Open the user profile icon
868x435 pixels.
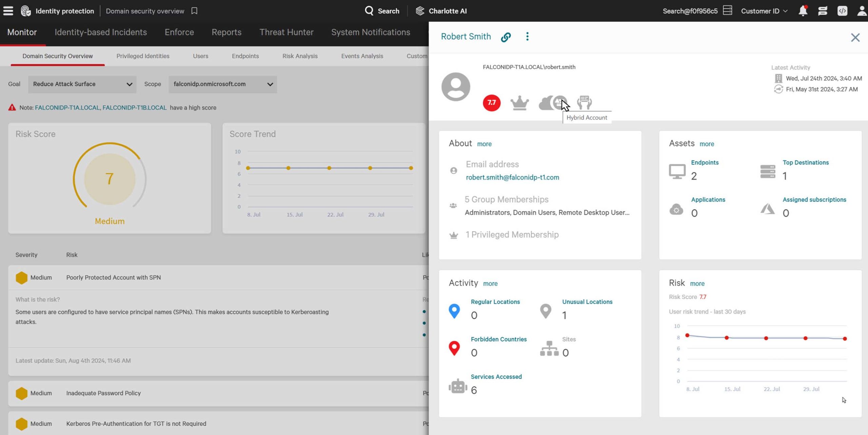tap(862, 11)
